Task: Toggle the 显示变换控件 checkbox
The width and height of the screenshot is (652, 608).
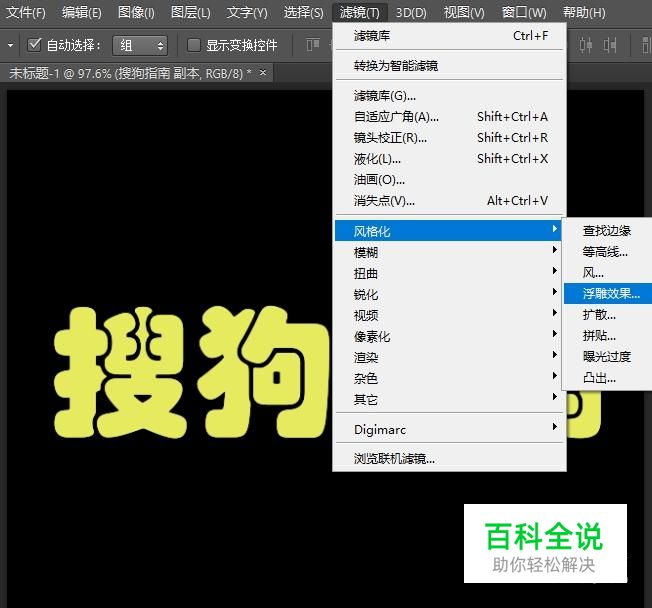Action: pyautogui.click(x=193, y=45)
